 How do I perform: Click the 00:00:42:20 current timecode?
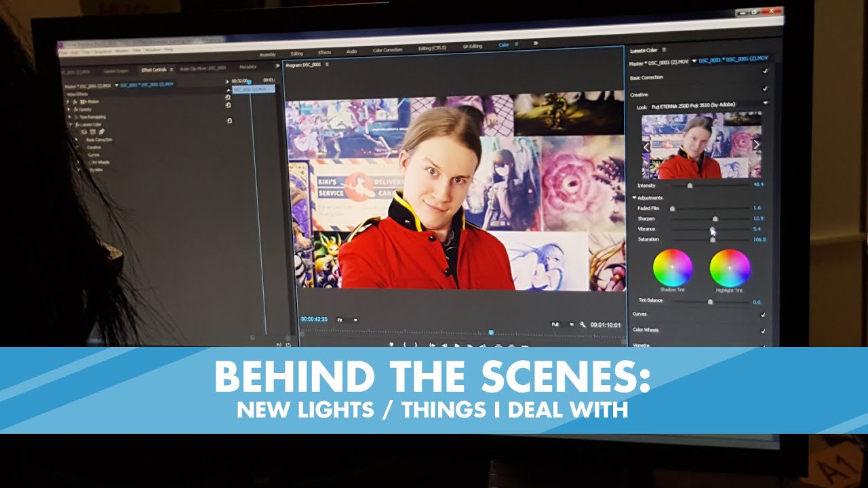(314, 319)
